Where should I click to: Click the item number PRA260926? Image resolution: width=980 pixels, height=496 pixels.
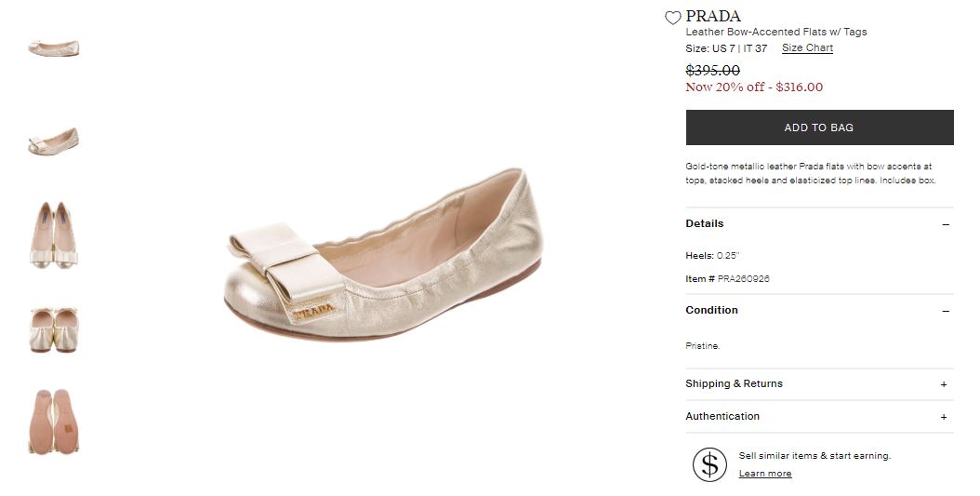pos(743,279)
